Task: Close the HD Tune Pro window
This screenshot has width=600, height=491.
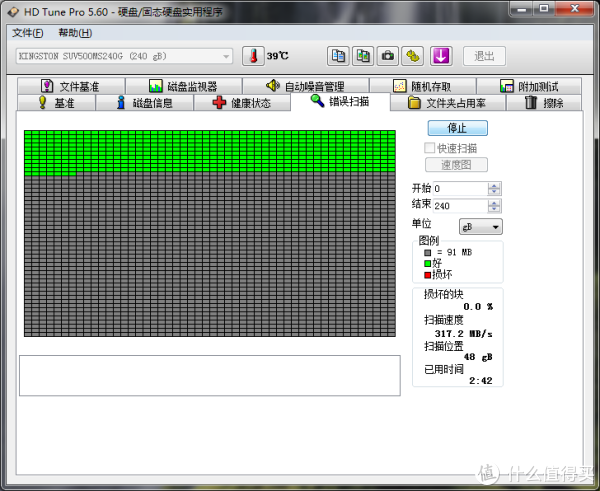Action: [x=574, y=8]
